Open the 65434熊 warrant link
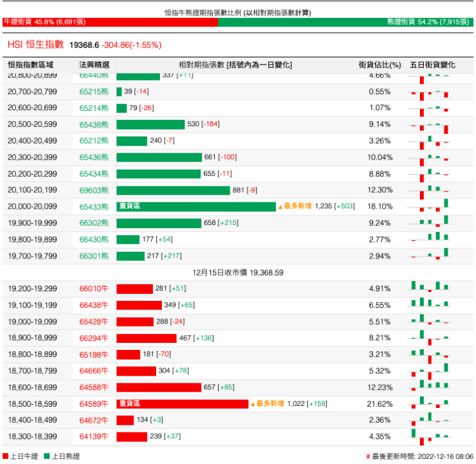This screenshot has width=476, height=464. [94, 174]
